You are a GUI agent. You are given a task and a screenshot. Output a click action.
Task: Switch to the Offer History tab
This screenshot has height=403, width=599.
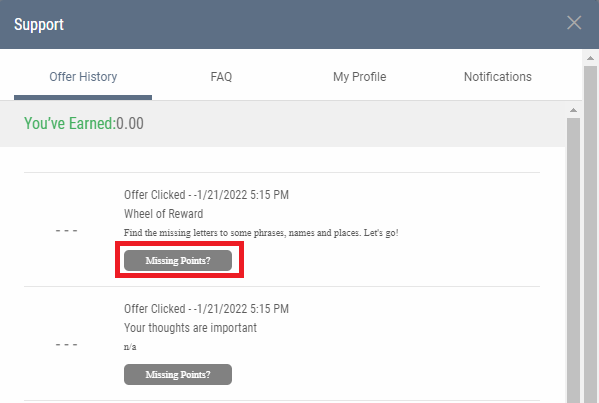pos(83,77)
